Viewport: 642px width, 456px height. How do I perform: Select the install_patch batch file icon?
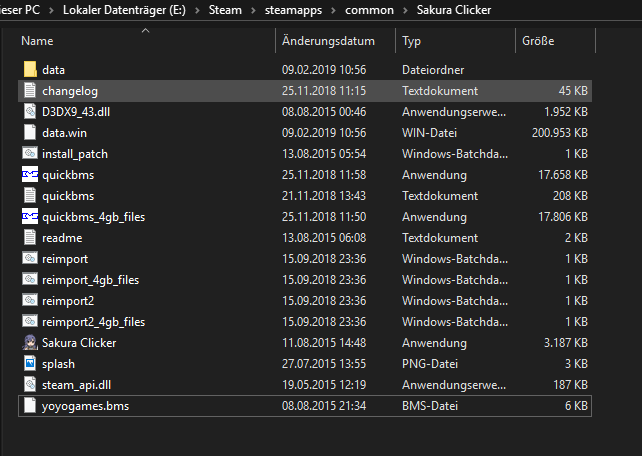coord(29,154)
